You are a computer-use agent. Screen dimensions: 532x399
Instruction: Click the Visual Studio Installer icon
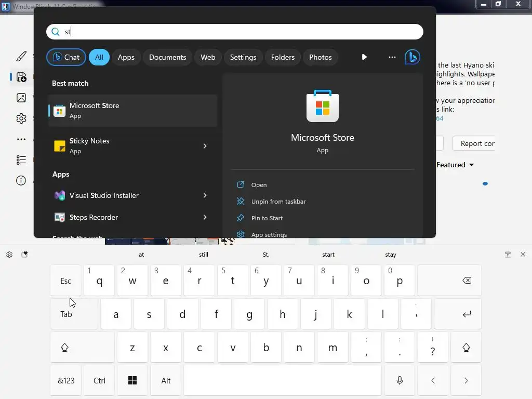[60, 195]
